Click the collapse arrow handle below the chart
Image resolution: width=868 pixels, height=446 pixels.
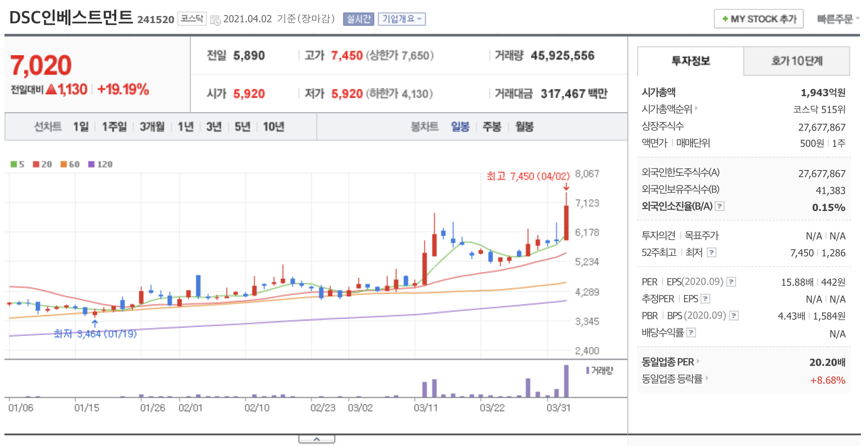(317, 439)
